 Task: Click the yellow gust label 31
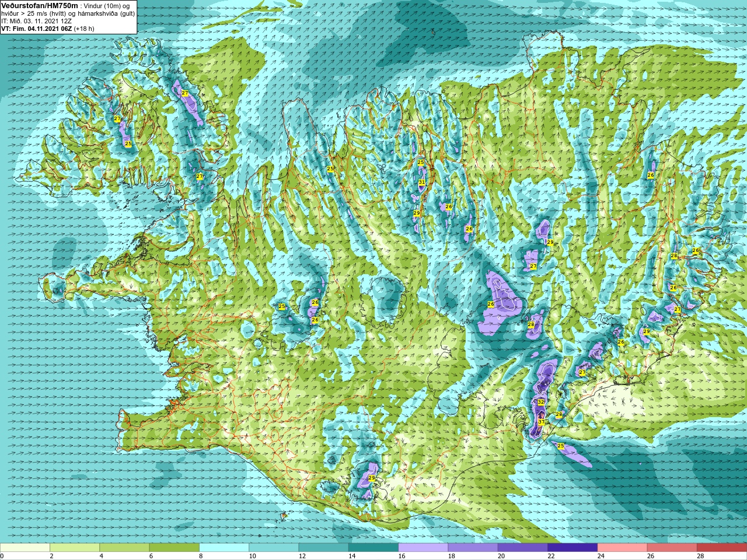click(x=421, y=183)
